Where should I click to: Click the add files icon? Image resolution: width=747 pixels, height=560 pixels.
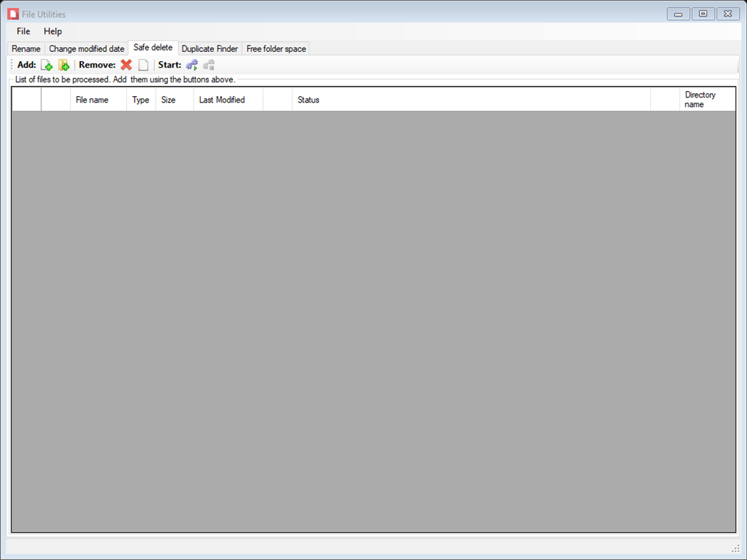point(47,65)
